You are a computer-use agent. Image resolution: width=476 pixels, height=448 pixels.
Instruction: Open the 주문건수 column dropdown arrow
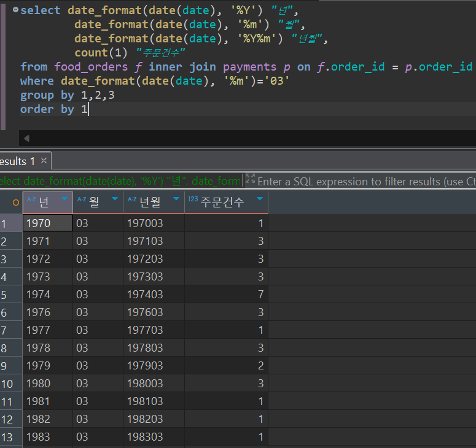pos(260,198)
